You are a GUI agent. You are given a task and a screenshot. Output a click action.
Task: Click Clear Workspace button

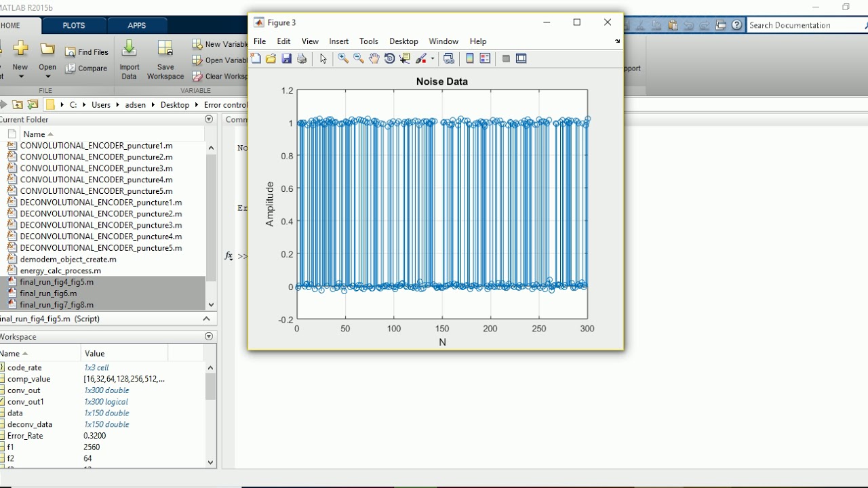(x=220, y=77)
